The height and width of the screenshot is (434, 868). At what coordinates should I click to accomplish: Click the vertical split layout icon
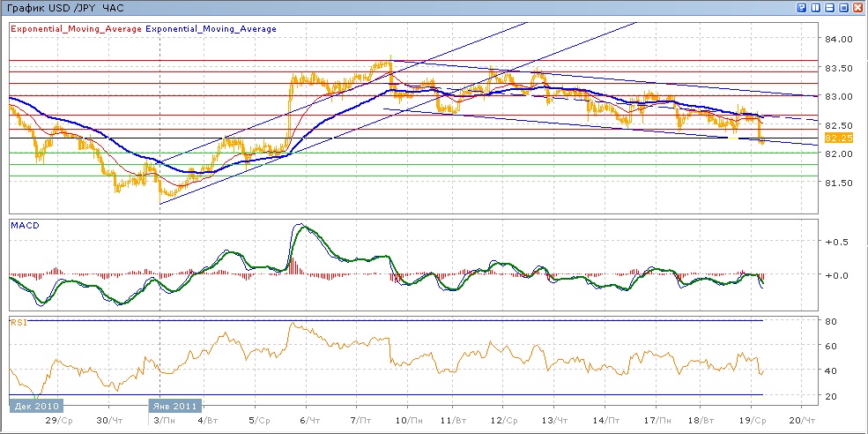pos(816,7)
